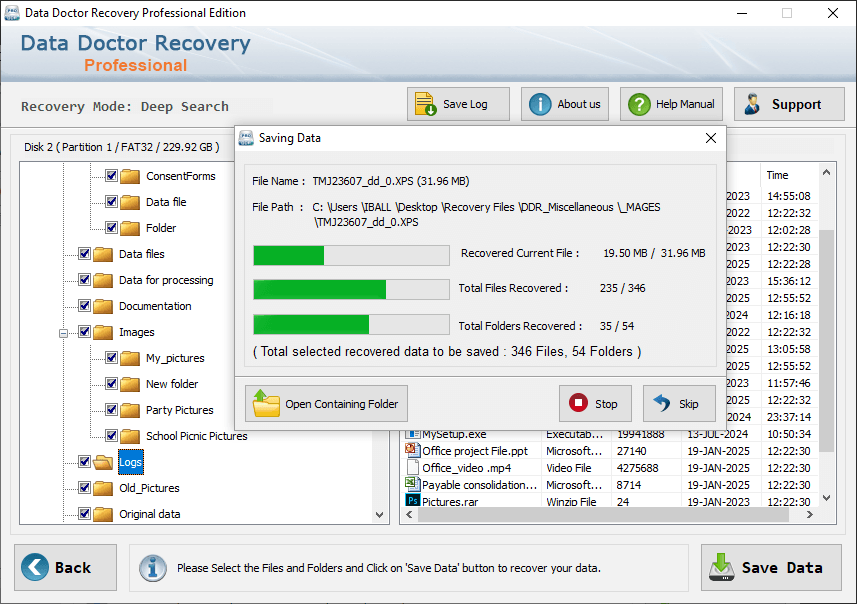
Task: Stop the saving process
Action: 595,403
